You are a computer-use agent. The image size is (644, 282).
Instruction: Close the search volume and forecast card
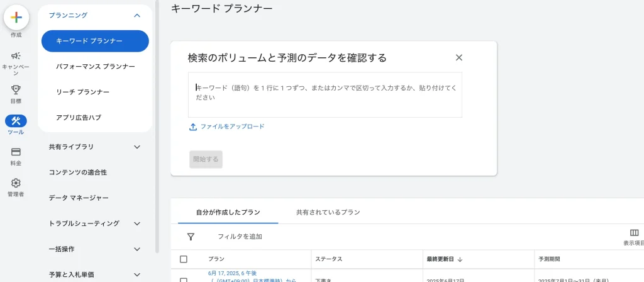point(459,57)
